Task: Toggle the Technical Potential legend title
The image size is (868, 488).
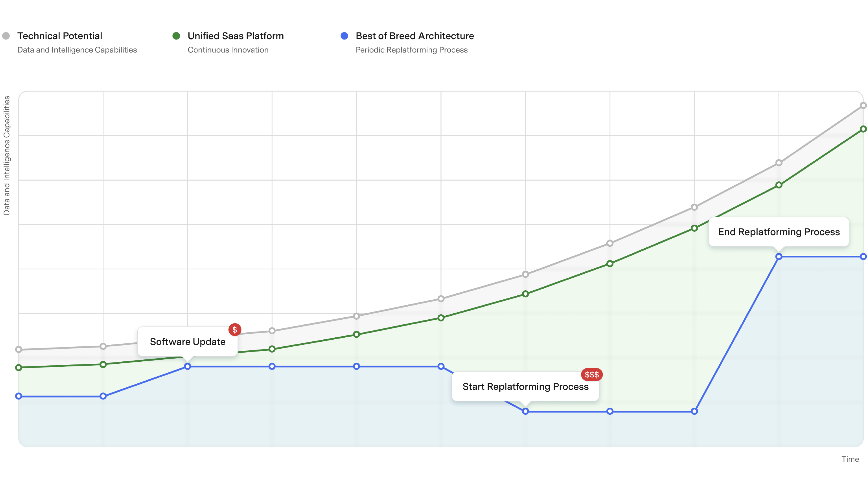Action: point(60,36)
